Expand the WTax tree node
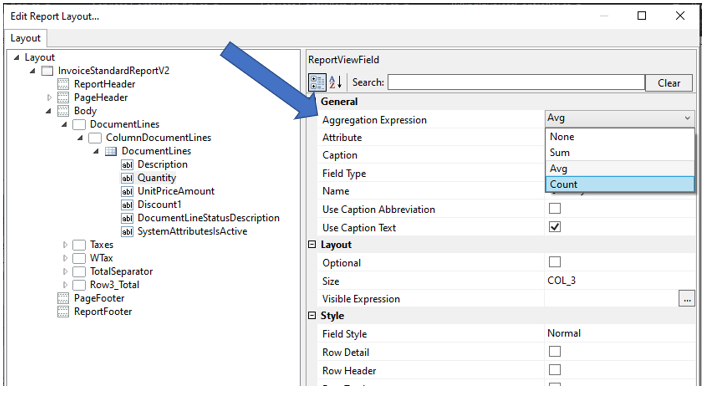The width and height of the screenshot is (703, 393). (65, 259)
